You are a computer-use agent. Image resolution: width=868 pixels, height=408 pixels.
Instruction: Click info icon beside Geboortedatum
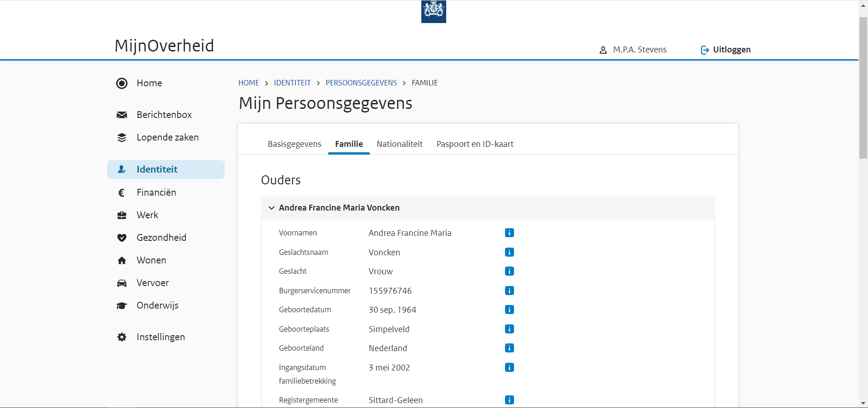pos(509,310)
